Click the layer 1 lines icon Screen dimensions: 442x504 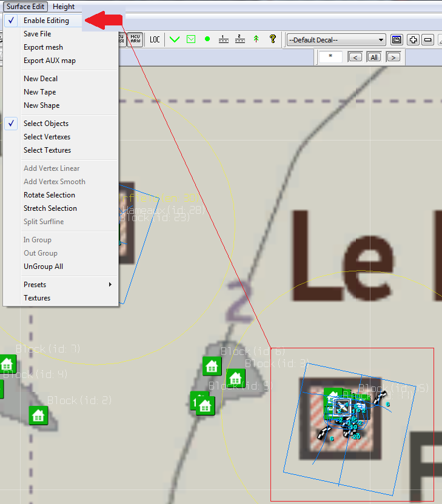[x=224, y=39]
